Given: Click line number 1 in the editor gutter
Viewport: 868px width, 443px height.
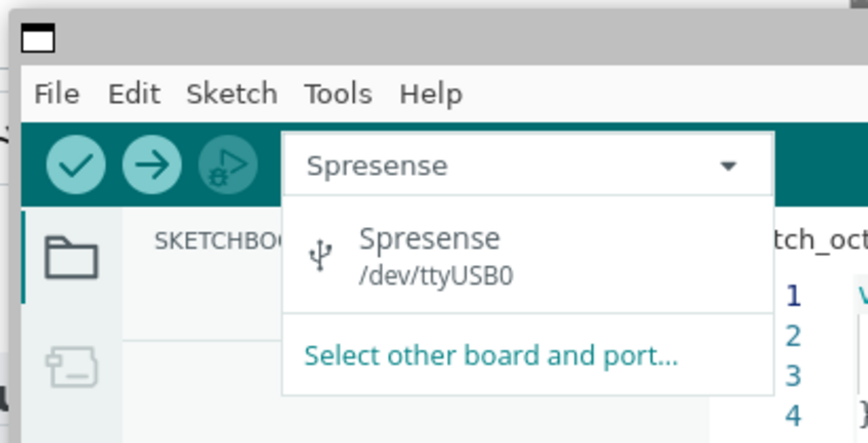Looking at the screenshot, I should pyautogui.click(x=793, y=296).
